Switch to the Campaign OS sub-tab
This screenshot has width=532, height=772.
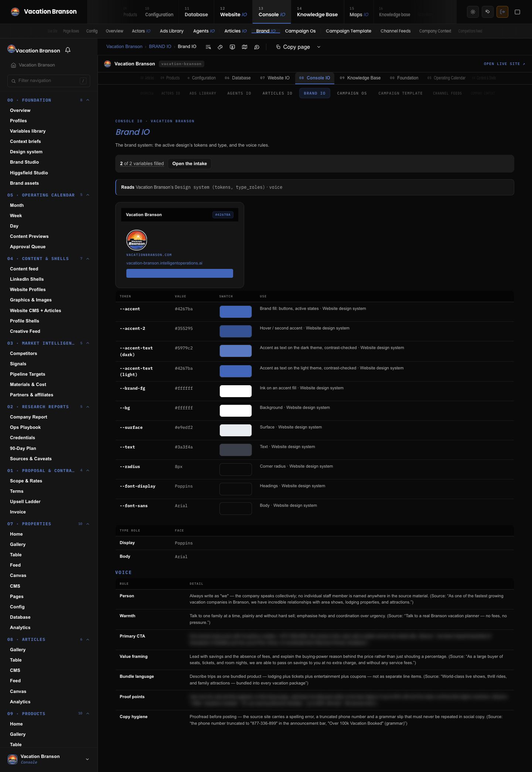tap(352, 93)
